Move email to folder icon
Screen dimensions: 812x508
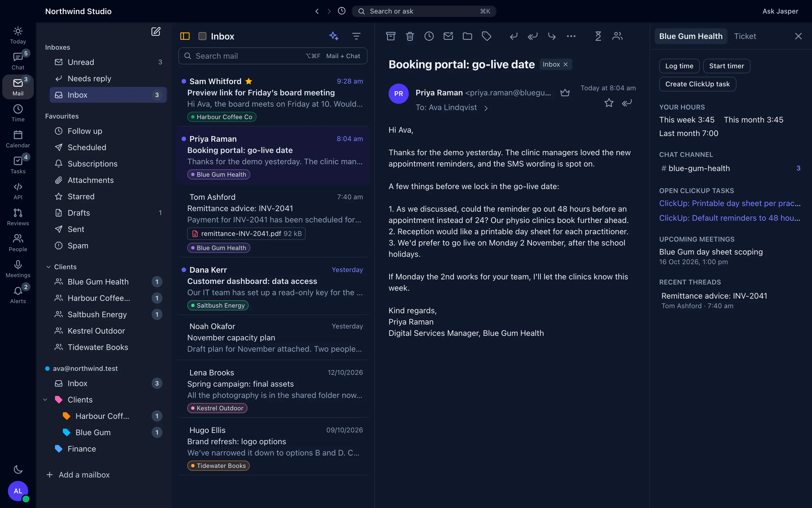tap(467, 36)
